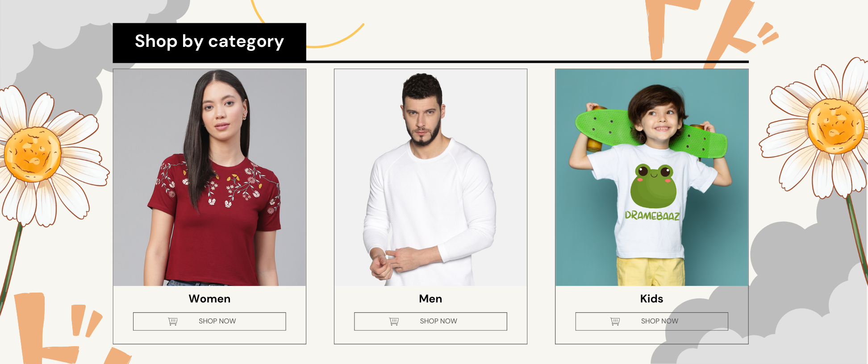Click SHOP NOW text under Kids

(659, 321)
